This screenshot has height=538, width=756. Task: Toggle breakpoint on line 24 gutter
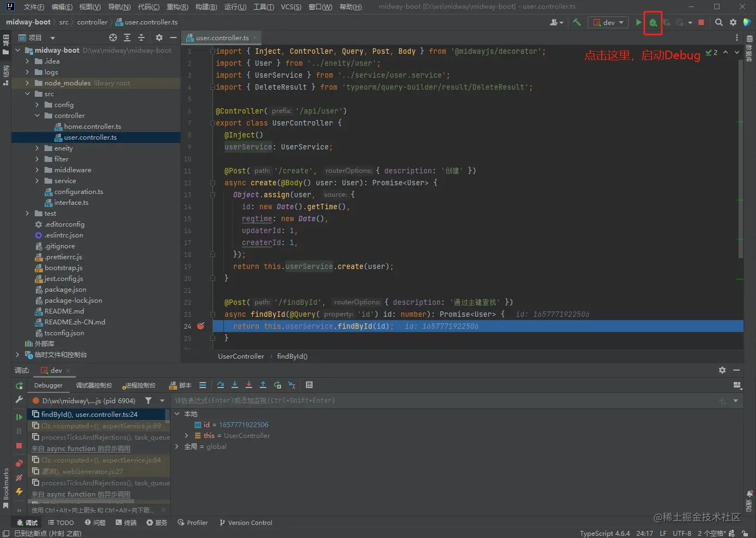(x=201, y=326)
